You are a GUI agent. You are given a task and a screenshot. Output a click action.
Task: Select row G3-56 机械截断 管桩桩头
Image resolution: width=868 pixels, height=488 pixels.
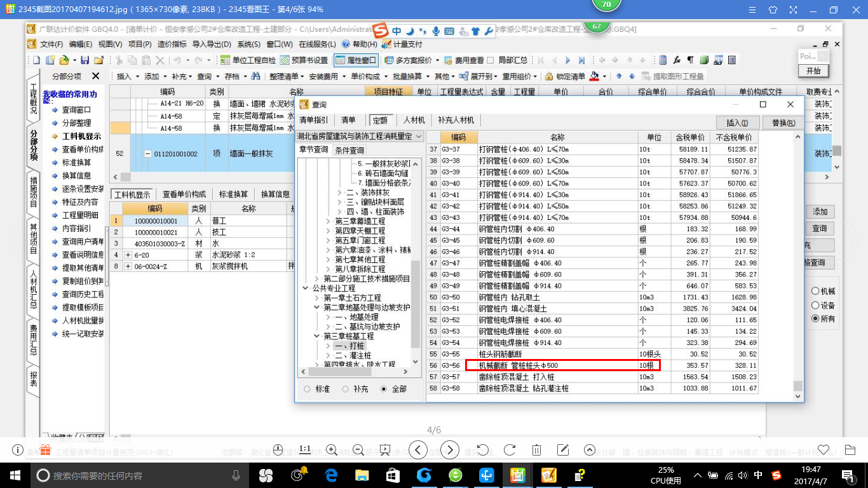point(592,365)
